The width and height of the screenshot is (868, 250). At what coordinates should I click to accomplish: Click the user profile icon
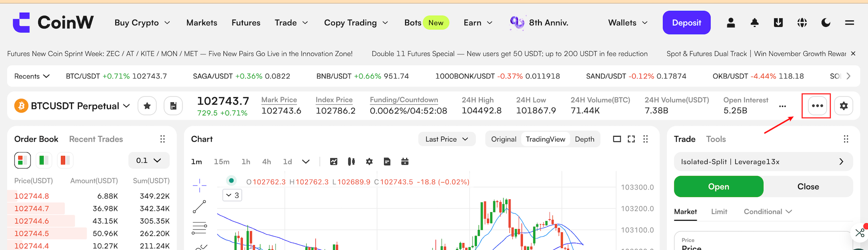731,23
